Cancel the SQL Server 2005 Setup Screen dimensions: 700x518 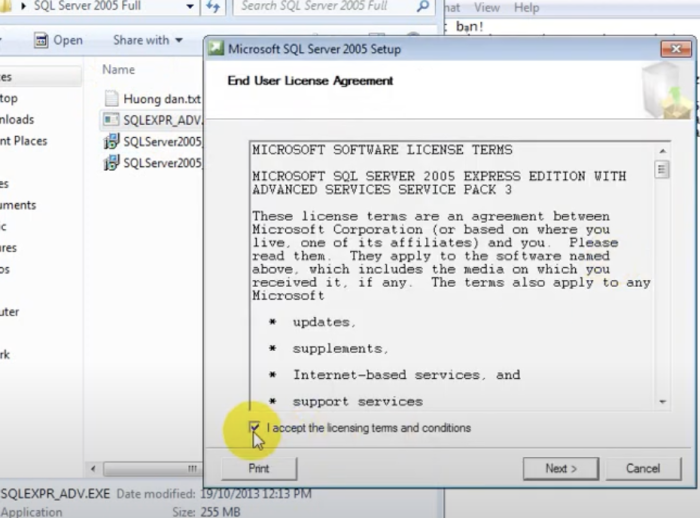[643, 468]
